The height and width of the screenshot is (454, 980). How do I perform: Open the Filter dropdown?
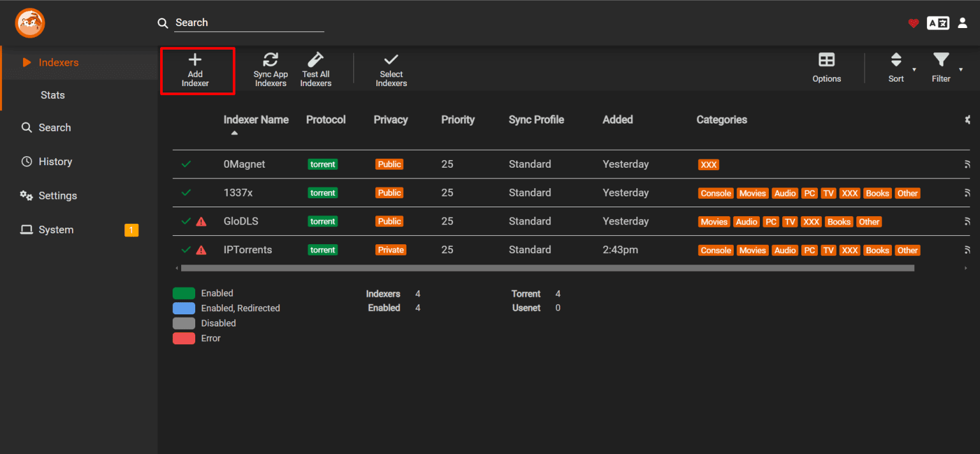click(x=941, y=67)
